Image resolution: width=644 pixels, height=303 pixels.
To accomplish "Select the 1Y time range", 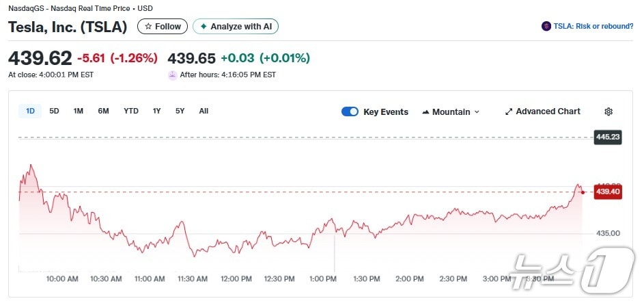I will pyautogui.click(x=157, y=111).
